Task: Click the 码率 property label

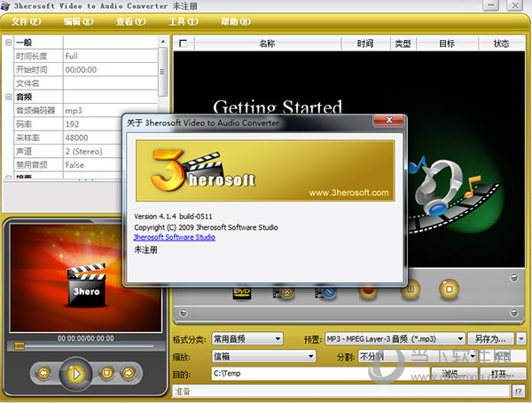Action: coord(24,124)
